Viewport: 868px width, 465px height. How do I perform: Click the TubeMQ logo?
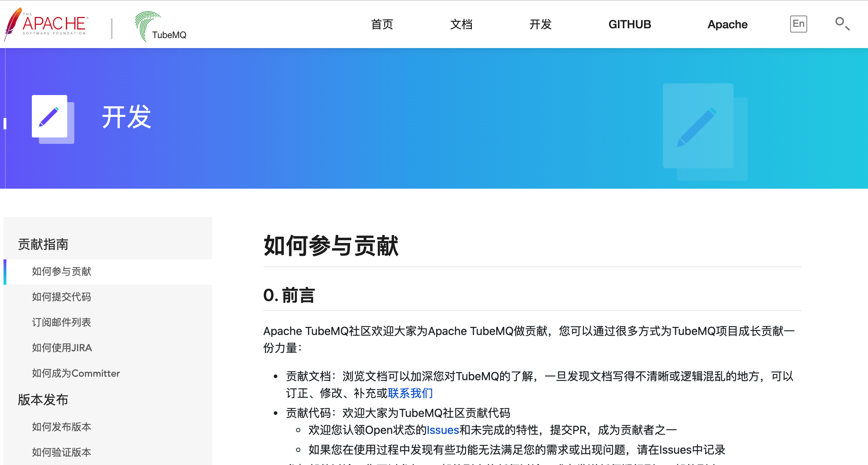tap(161, 27)
